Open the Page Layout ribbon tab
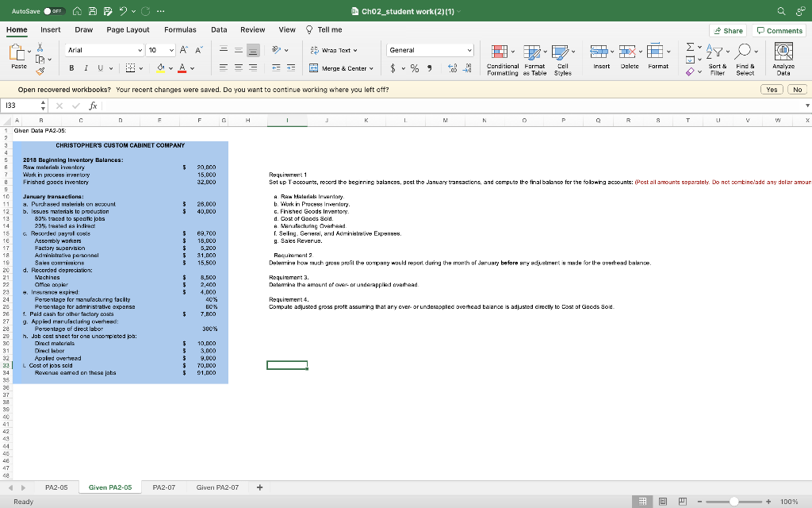The height and width of the screenshot is (508, 812). pos(128,29)
